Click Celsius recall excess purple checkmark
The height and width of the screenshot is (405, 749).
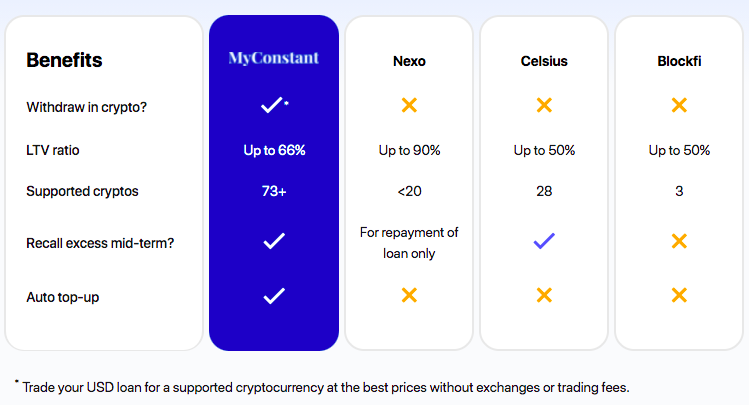coord(544,241)
